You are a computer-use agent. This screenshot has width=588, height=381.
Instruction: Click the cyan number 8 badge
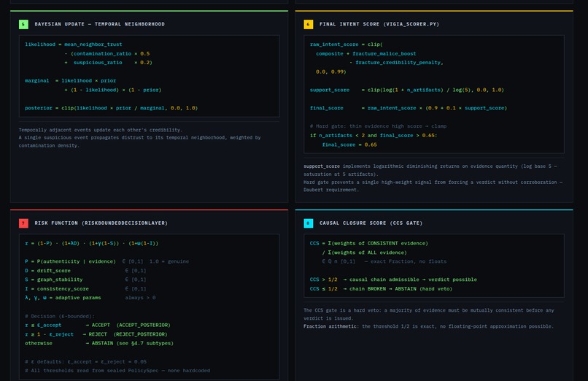(x=309, y=223)
